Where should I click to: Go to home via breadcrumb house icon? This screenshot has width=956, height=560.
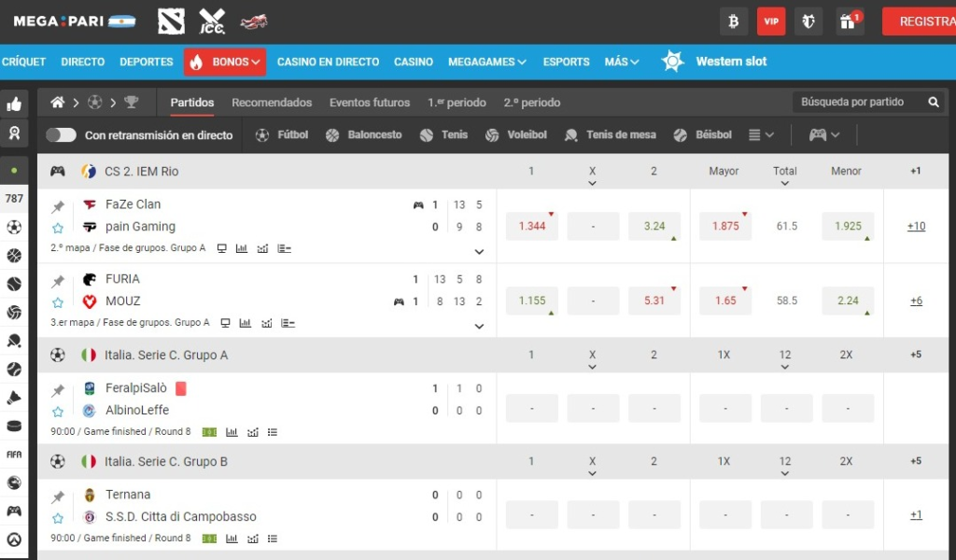57,103
